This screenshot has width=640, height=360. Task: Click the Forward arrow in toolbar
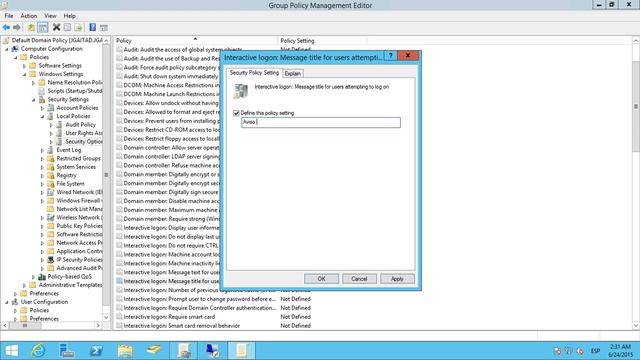click(17, 27)
